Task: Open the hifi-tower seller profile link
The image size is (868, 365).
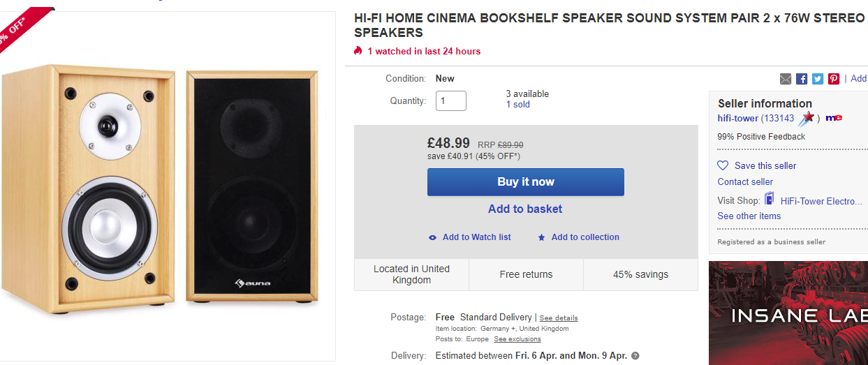Action: coord(737,119)
